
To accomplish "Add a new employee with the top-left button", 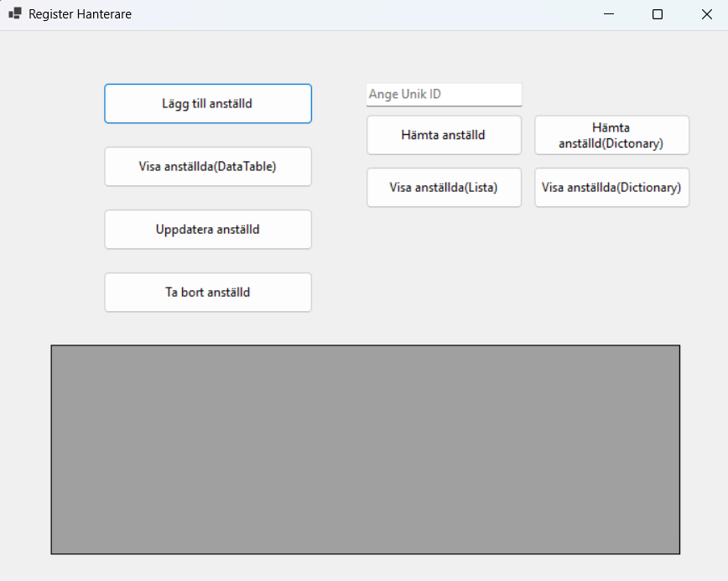I will [207, 104].
